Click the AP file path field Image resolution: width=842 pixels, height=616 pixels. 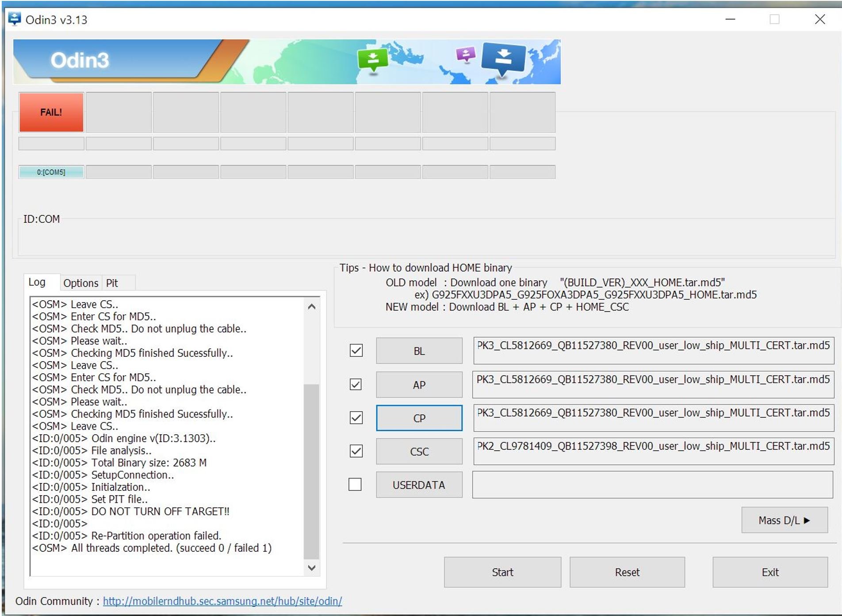point(654,384)
